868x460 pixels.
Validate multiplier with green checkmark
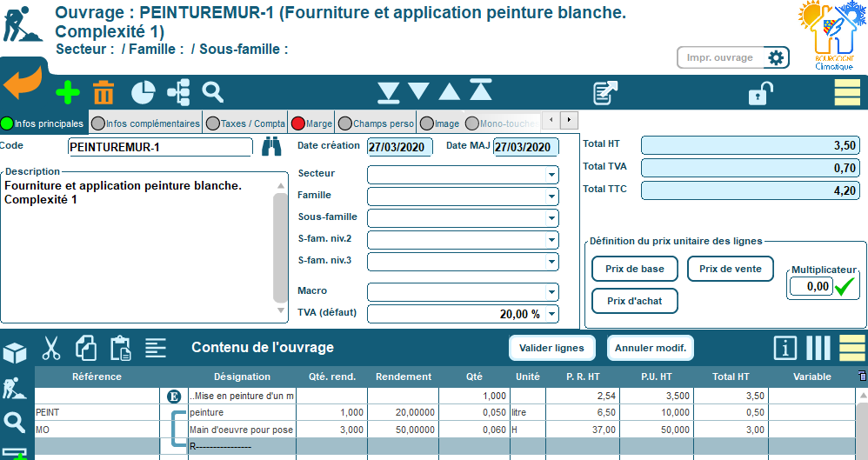click(845, 286)
